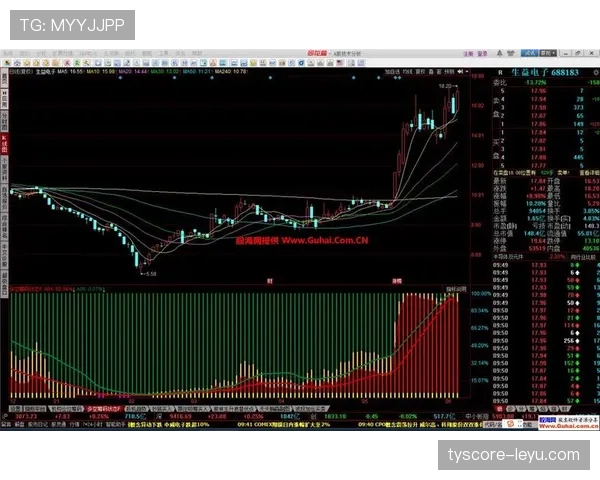Click the R marker beside 生益电子 title
This screenshot has height=480, width=600.
coord(499,72)
